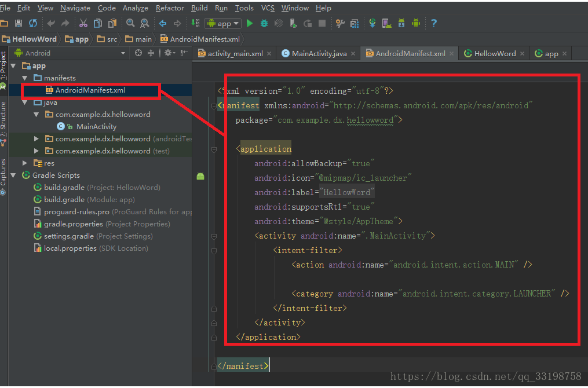Click the Save All floppy disk icon
The height and width of the screenshot is (388, 588).
19,23
